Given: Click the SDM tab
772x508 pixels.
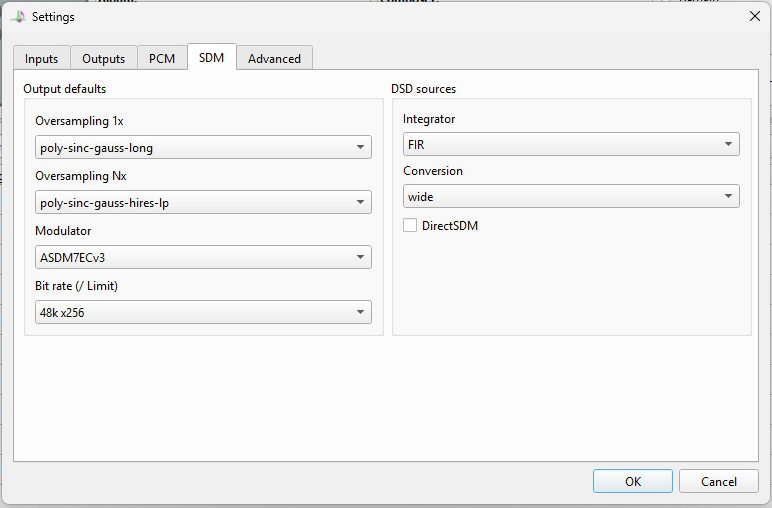Looking at the screenshot, I should click(211, 58).
